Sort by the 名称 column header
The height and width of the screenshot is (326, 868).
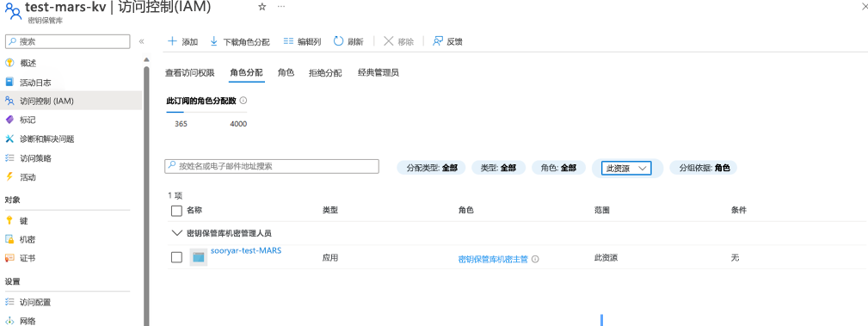click(195, 211)
